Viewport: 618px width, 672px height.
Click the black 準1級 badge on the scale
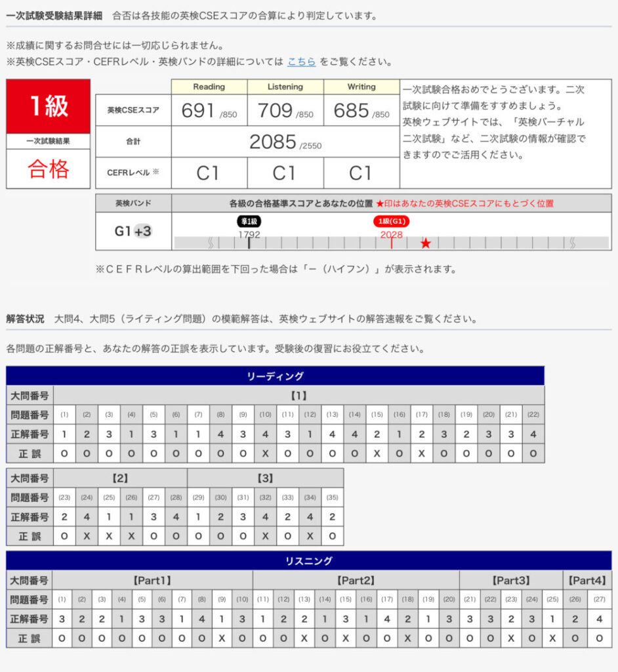pos(249,222)
